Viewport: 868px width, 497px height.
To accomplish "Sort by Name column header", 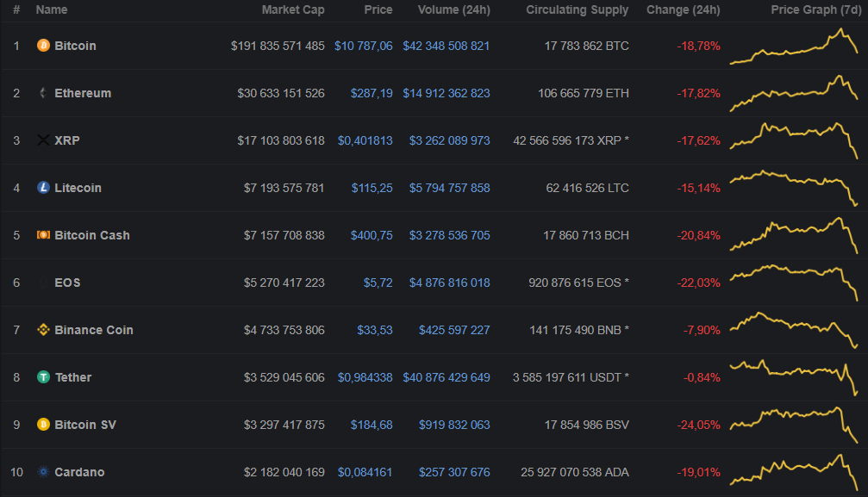I will pyautogui.click(x=52, y=9).
